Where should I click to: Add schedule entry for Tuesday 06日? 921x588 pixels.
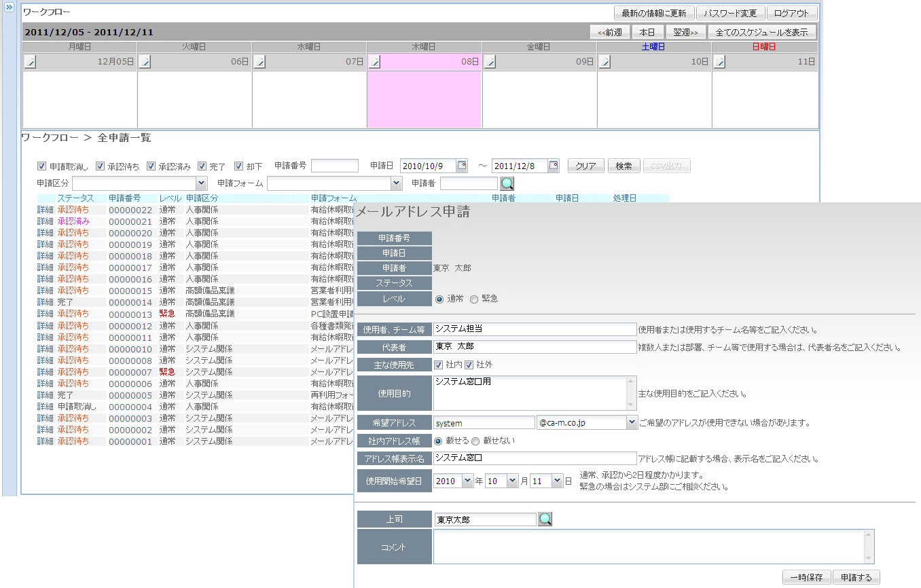tap(145, 62)
